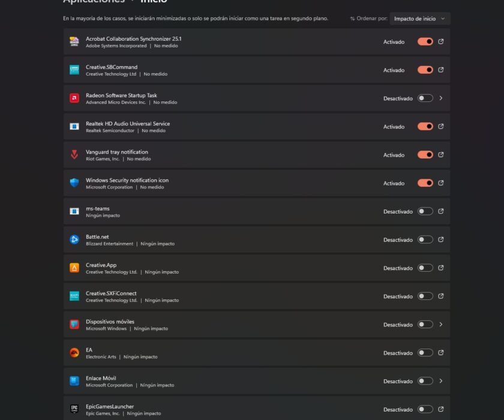
Task: Enable the Creative.SXFiConnect startup toggle
Action: tap(426, 296)
